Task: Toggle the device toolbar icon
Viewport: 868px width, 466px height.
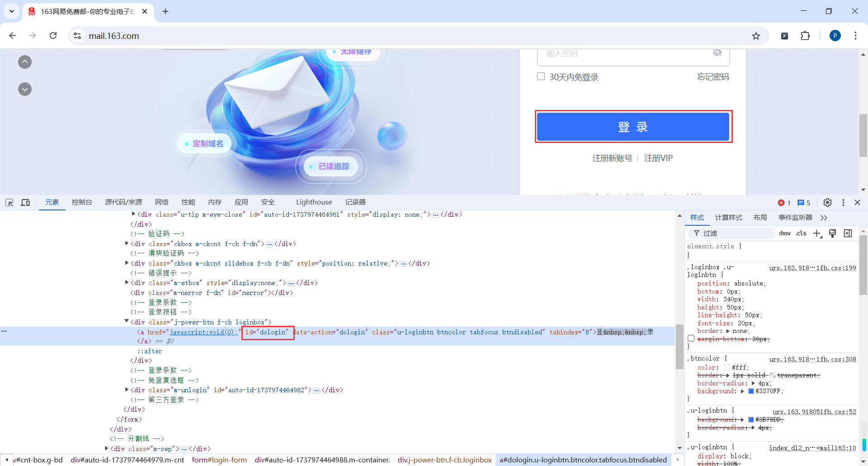Action: point(25,202)
